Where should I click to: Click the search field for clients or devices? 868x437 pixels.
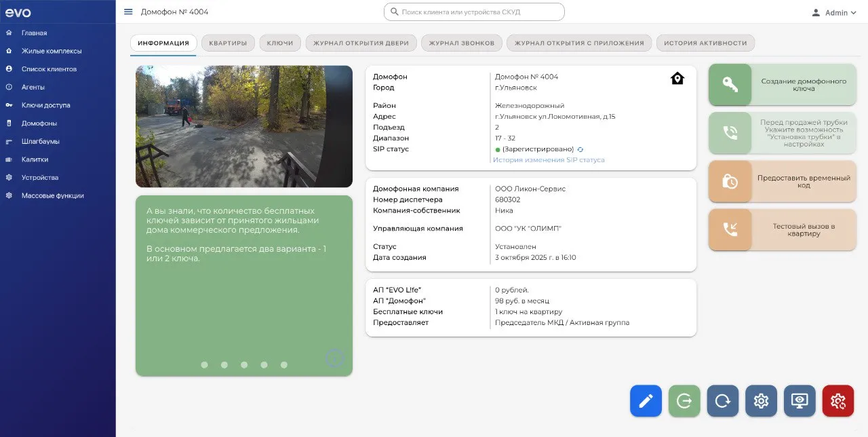[474, 12]
